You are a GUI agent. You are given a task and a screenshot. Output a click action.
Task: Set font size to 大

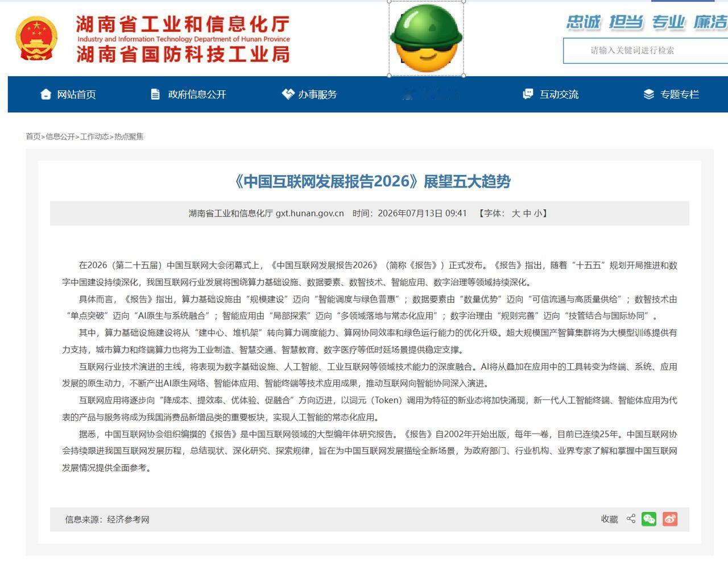516,214
